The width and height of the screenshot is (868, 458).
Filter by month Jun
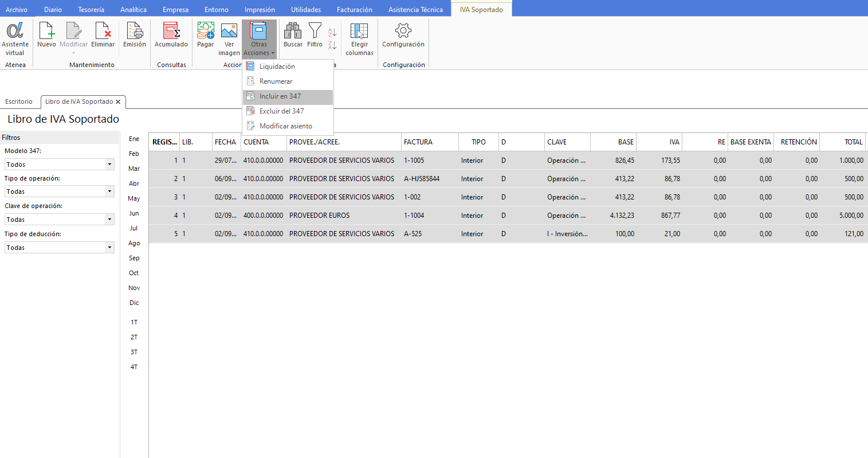pos(134,213)
